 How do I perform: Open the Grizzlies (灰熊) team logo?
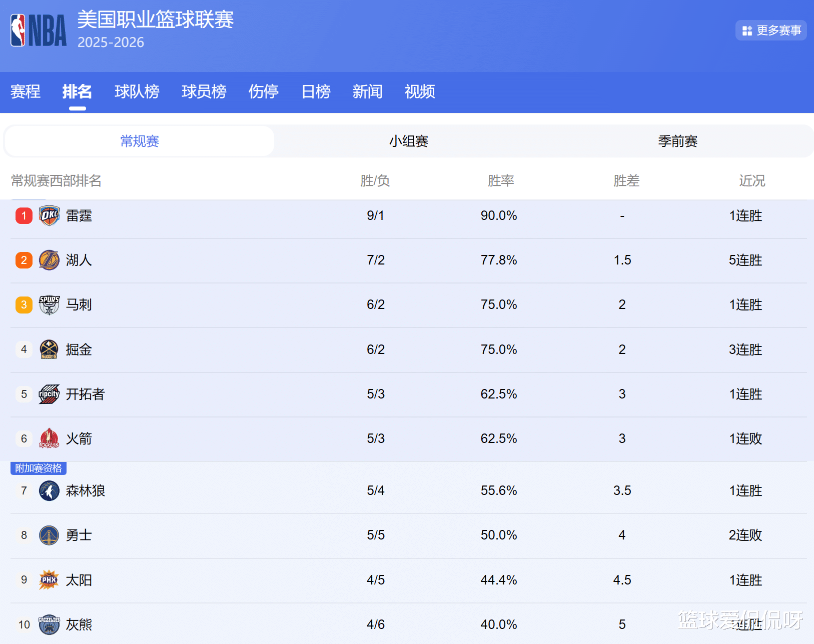click(49, 624)
